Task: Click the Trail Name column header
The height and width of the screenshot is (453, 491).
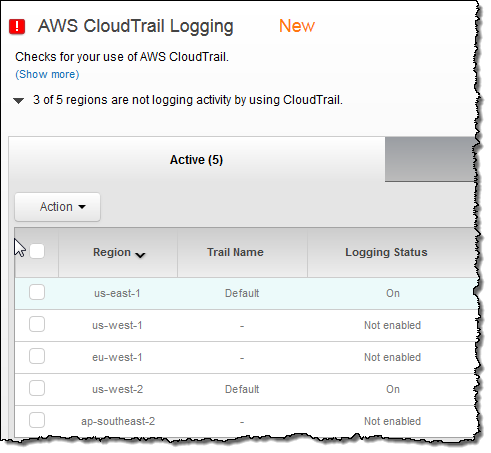Action: (235, 252)
